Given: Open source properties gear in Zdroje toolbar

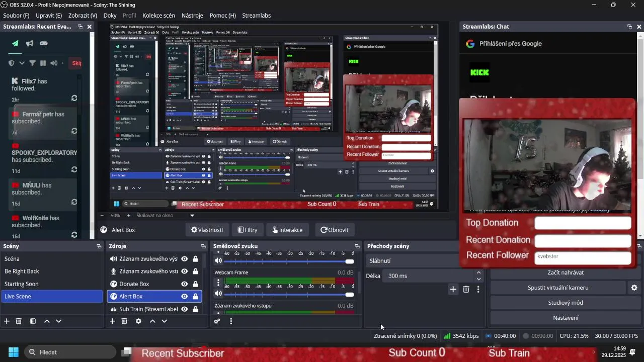Looking at the screenshot, I should 138,321.
